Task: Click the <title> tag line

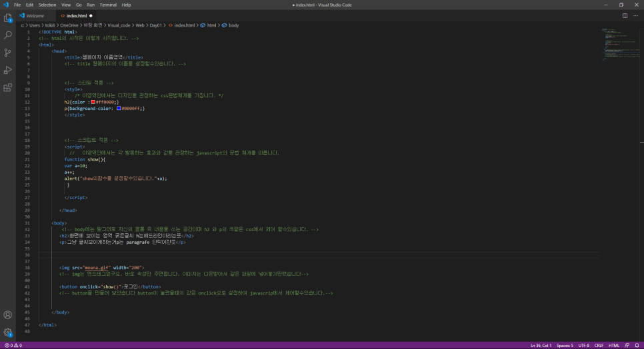Action: 103,57
